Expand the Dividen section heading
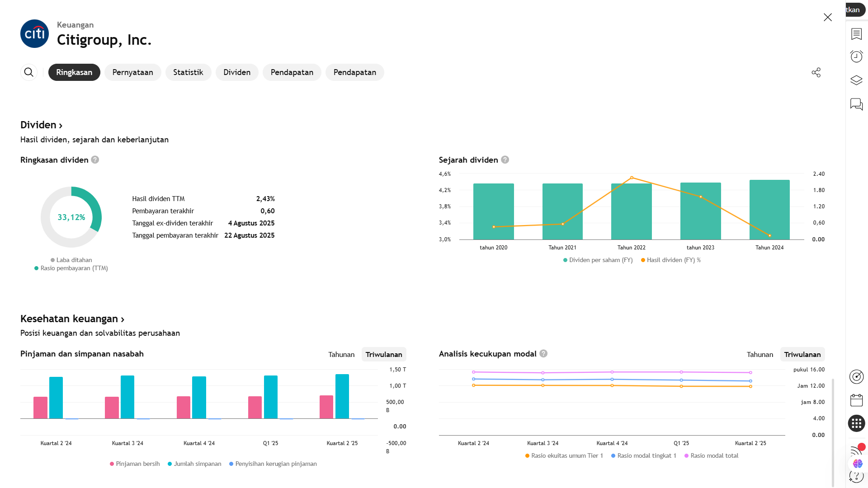The width and height of the screenshot is (868, 488). [41, 125]
